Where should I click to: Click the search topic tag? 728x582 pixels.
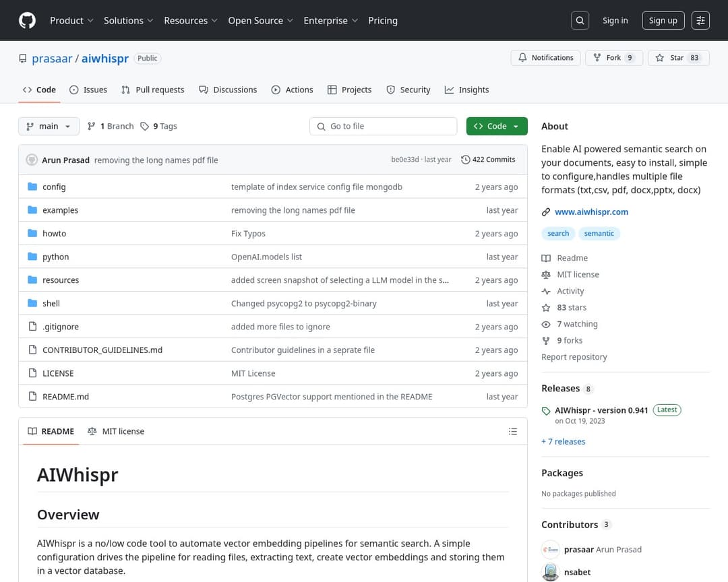[558, 234]
